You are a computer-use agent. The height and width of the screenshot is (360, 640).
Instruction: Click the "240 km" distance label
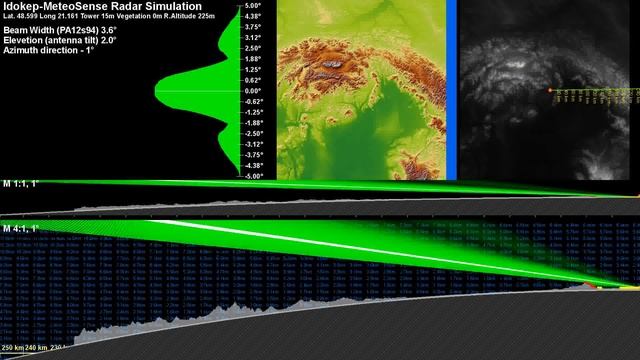[36, 348]
